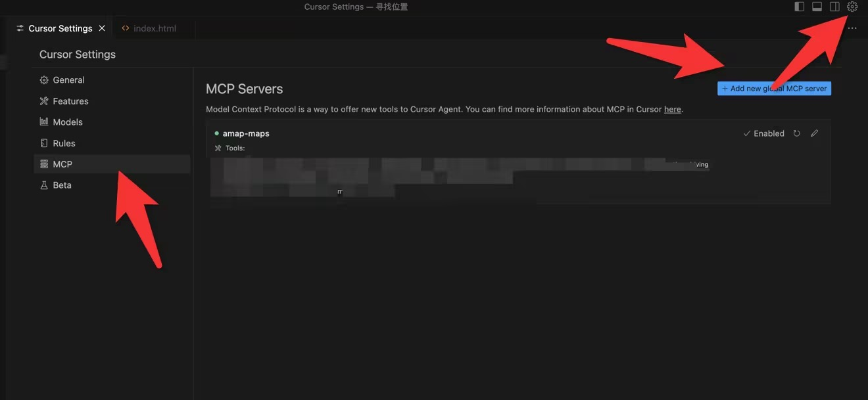Switch to the index.html tab
This screenshot has height=400, width=868.
pyautogui.click(x=155, y=28)
